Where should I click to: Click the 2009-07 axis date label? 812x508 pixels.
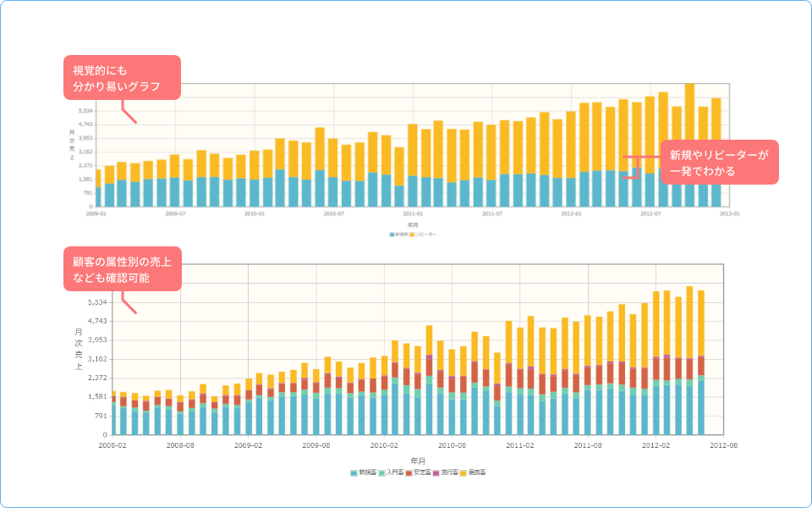pos(176,213)
